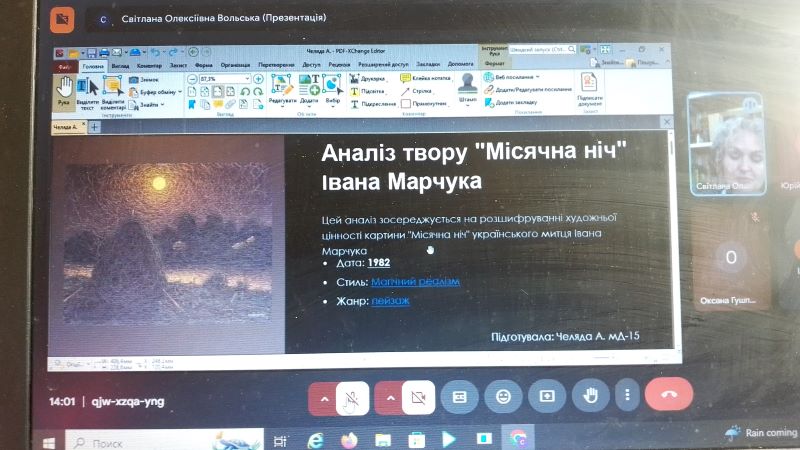Click the Undo arrow in quick access toolbar
The height and width of the screenshot is (450, 800).
155,52
